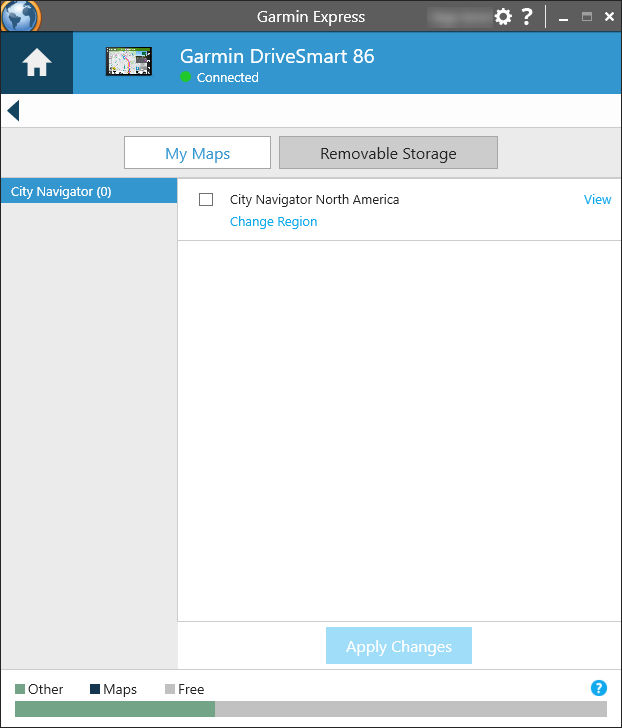Maximize the Garmin Express window
This screenshot has width=622, height=728.
(587, 17)
